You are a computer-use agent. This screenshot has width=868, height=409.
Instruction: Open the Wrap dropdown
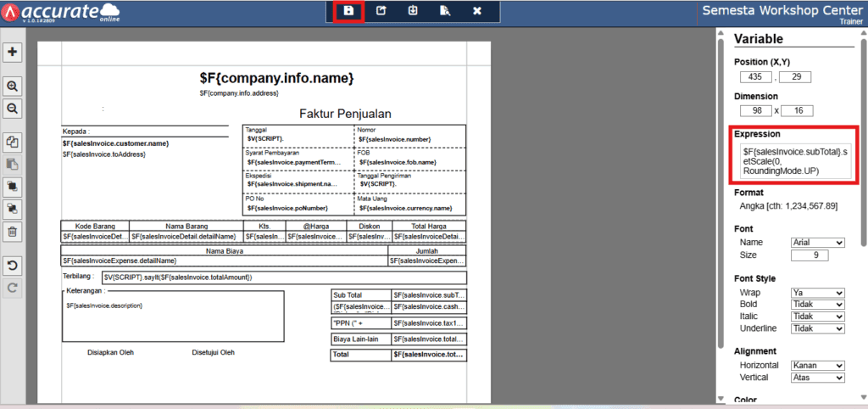pyautogui.click(x=817, y=293)
